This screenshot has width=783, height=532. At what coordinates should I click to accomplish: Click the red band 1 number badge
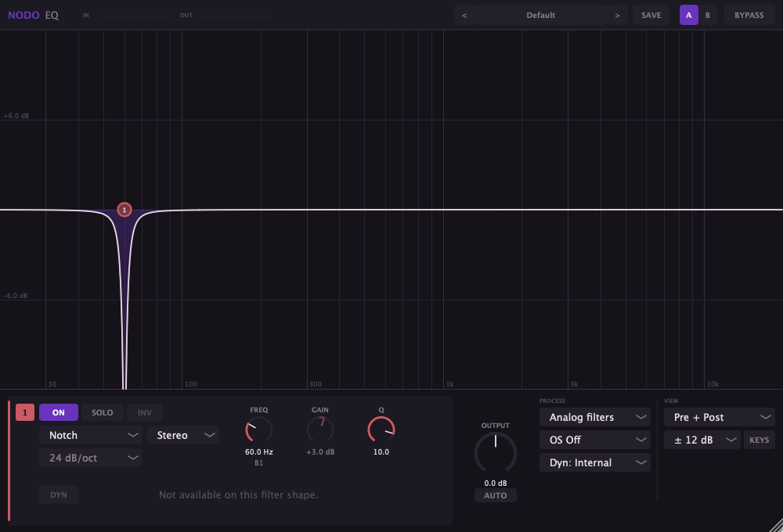click(x=25, y=412)
